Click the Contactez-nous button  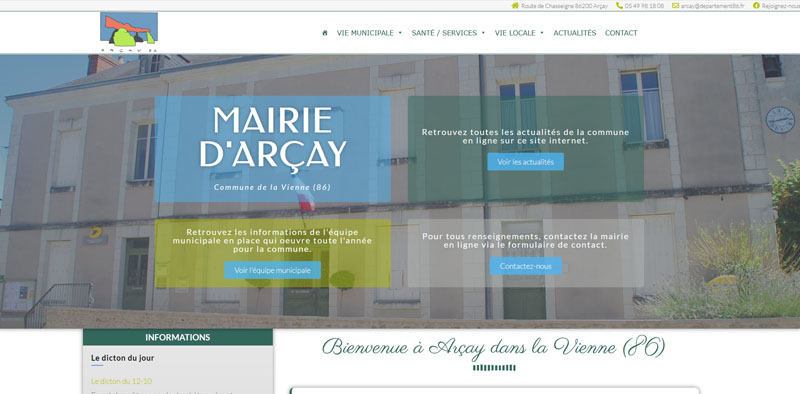point(526,266)
